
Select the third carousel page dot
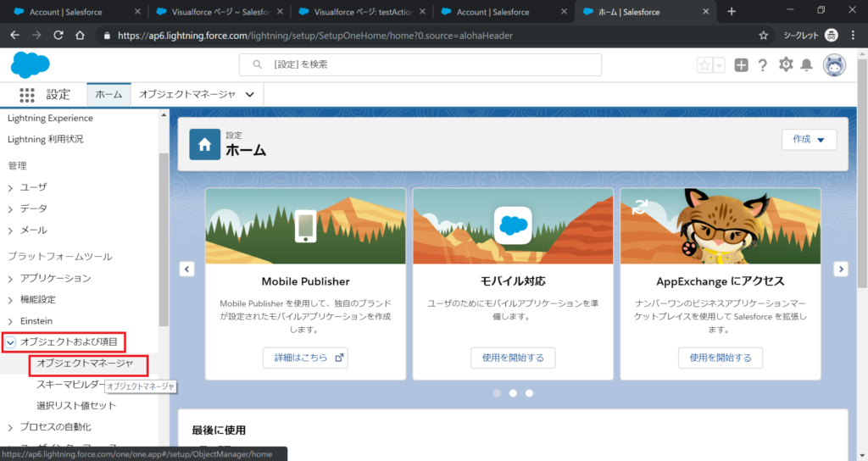click(x=530, y=393)
